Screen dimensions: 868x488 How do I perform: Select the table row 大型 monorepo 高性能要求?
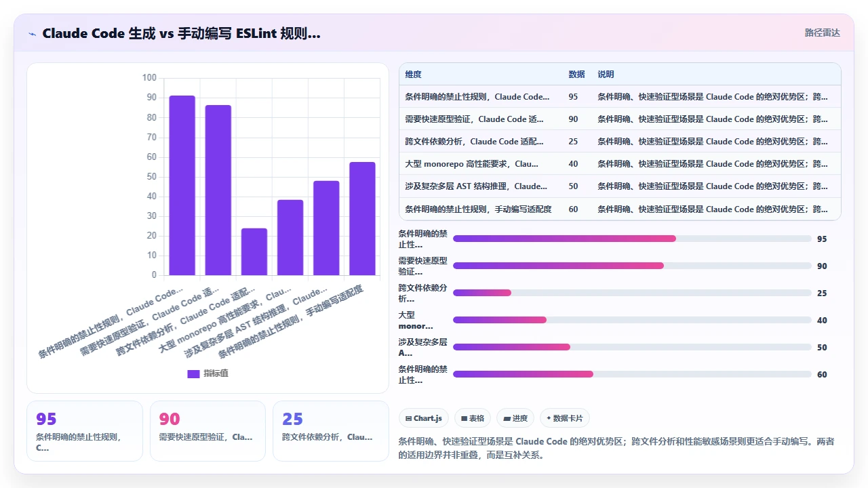pos(620,164)
